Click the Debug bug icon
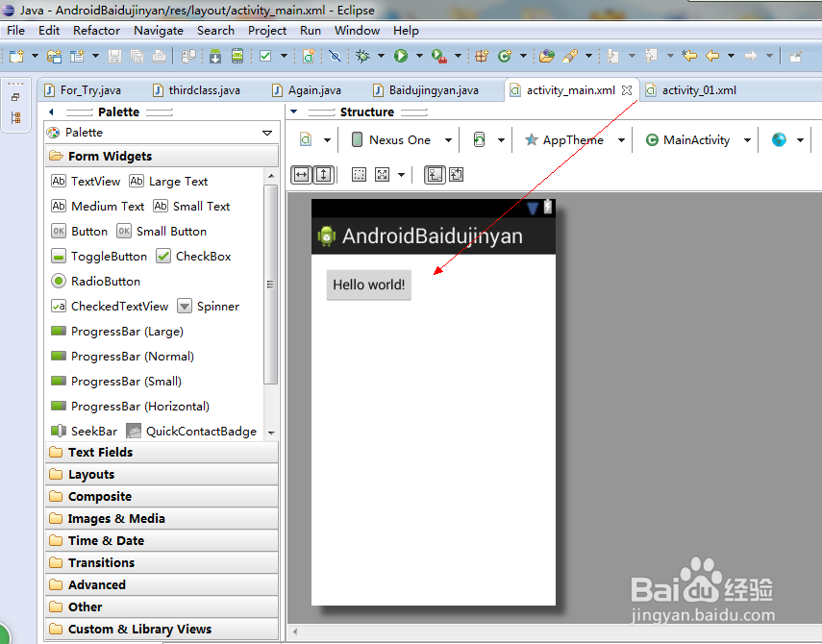822x644 pixels. coord(362,56)
